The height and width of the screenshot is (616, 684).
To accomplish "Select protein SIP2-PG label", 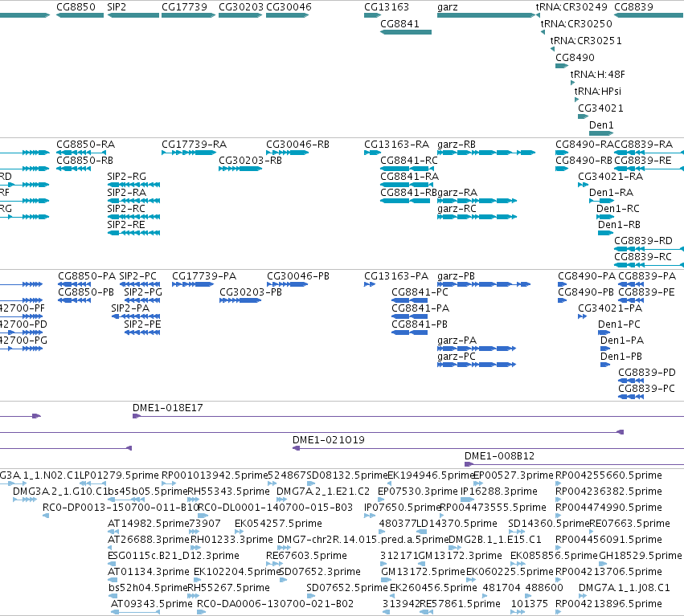I will click(143, 292).
